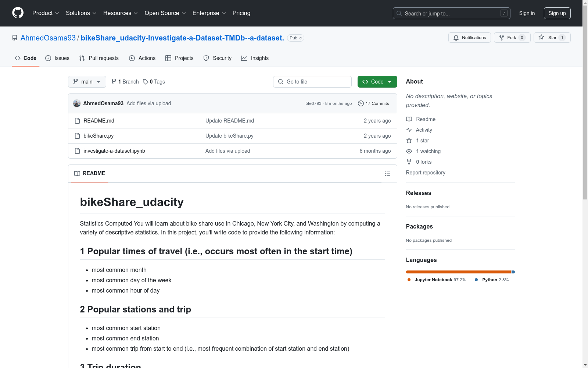Open the Actions tab
The image size is (588, 368).
click(x=142, y=58)
